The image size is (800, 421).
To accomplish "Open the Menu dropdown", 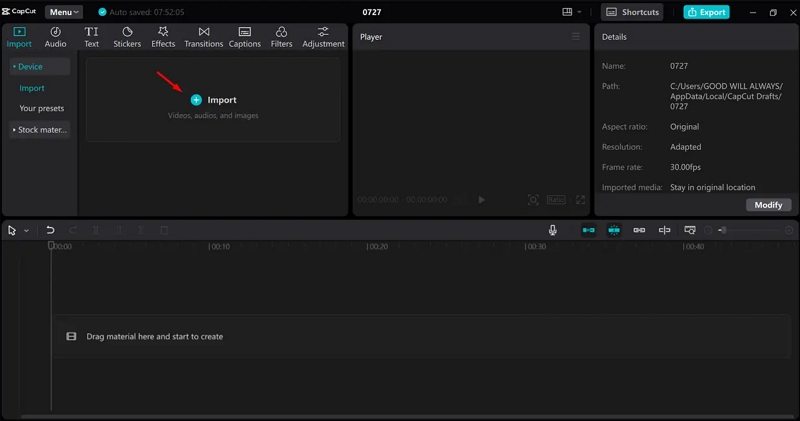I will coord(64,12).
